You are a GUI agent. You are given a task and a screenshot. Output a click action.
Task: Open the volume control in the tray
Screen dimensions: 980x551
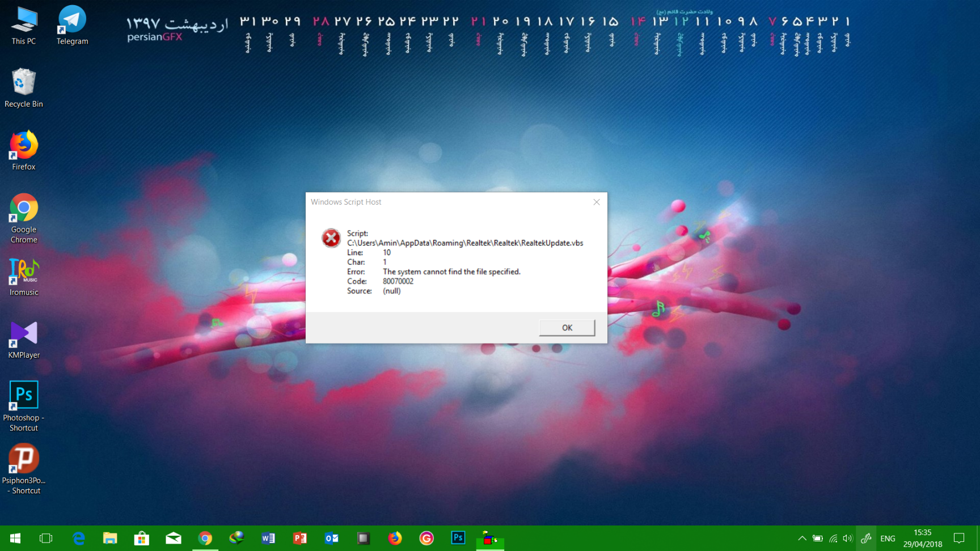(x=847, y=538)
